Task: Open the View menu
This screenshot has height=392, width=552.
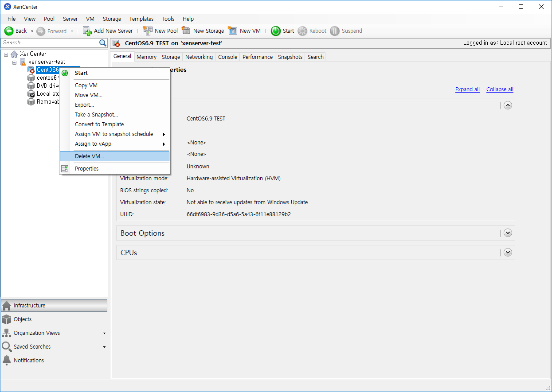Action: pyautogui.click(x=30, y=19)
